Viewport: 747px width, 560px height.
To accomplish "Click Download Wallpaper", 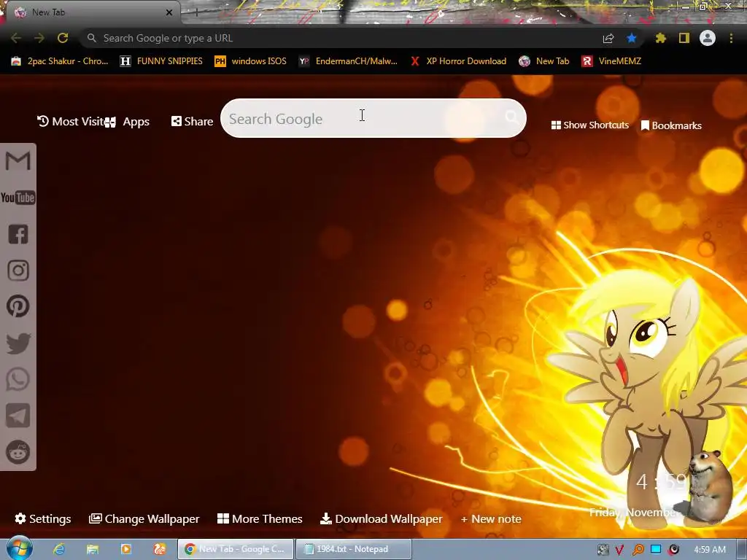I will tap(381, 518).
